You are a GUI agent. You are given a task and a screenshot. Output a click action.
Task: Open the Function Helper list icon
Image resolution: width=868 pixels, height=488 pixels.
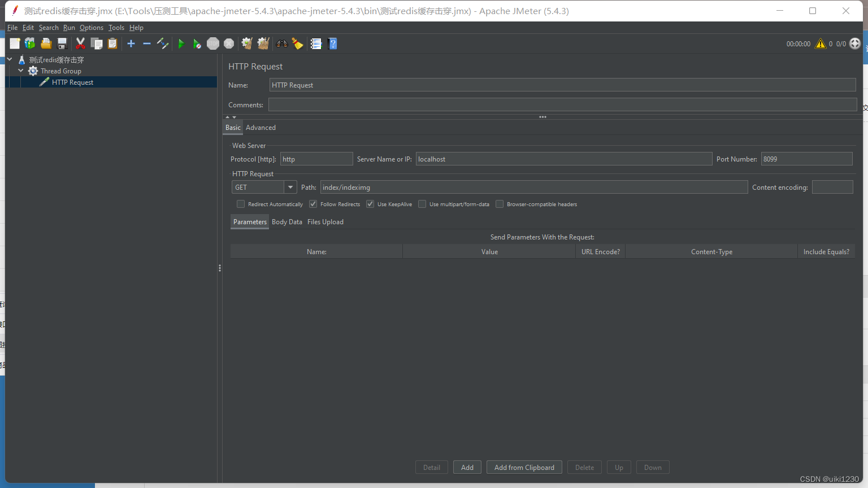[316, 43]
